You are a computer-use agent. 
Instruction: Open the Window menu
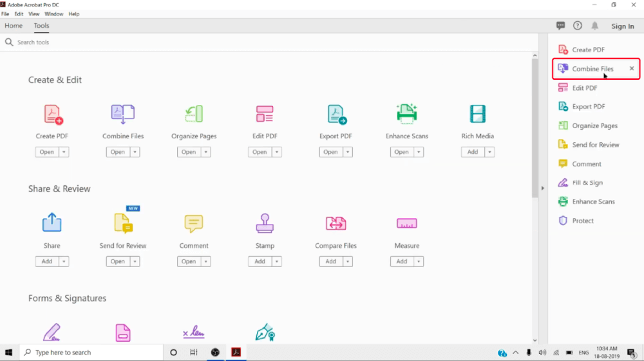coord(54,14)
